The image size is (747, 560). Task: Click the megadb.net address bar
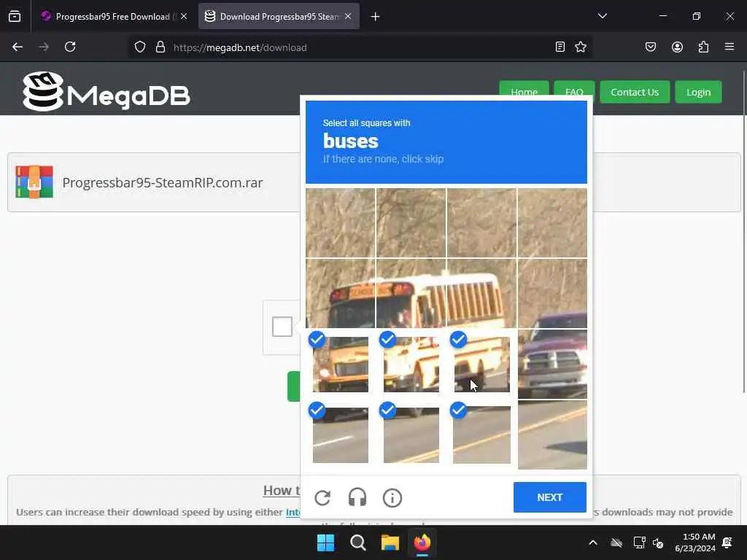pos(360,47)
